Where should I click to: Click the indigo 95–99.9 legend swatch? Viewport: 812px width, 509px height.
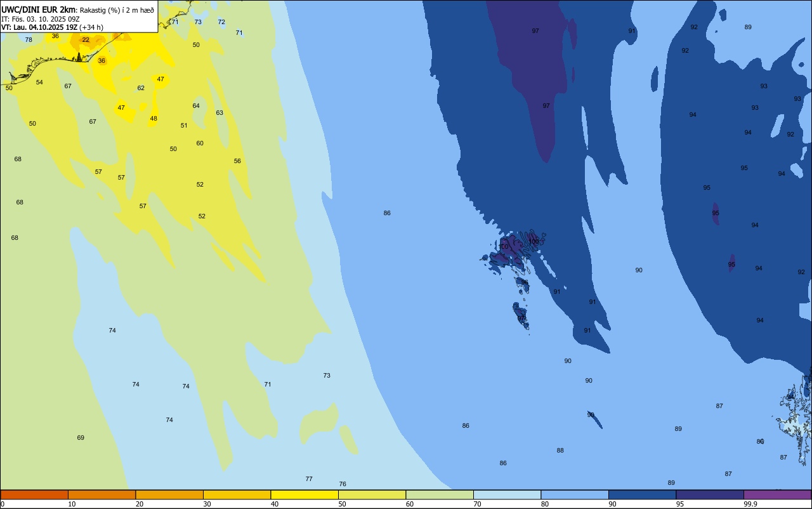710,494
